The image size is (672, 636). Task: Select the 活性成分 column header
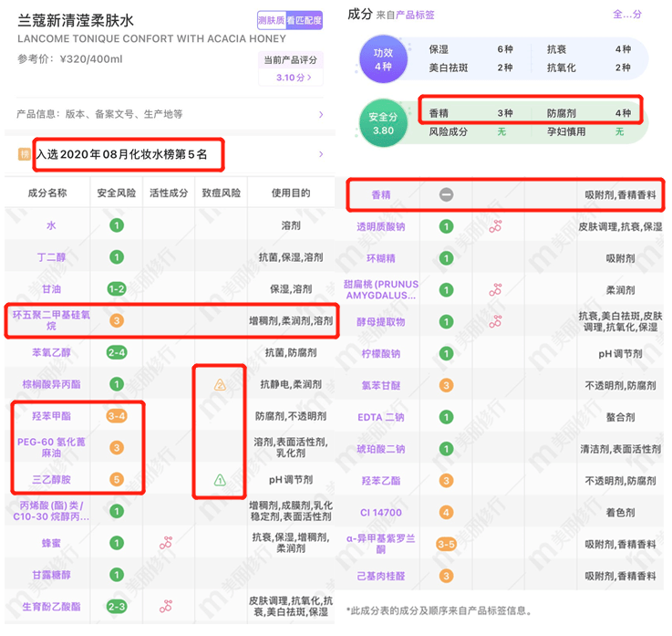tap(169, 193)
